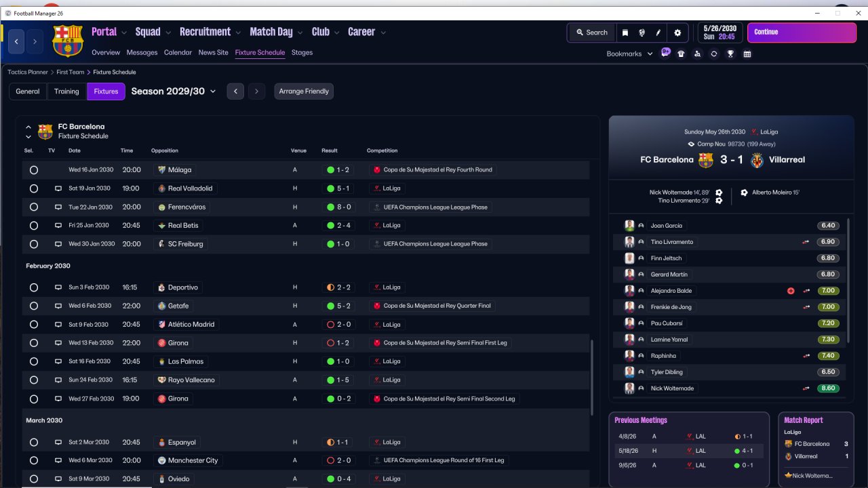Screen dimensions: 868x488
Task: Click the trophy competitions shortcut icon
Action: [730, 54]
